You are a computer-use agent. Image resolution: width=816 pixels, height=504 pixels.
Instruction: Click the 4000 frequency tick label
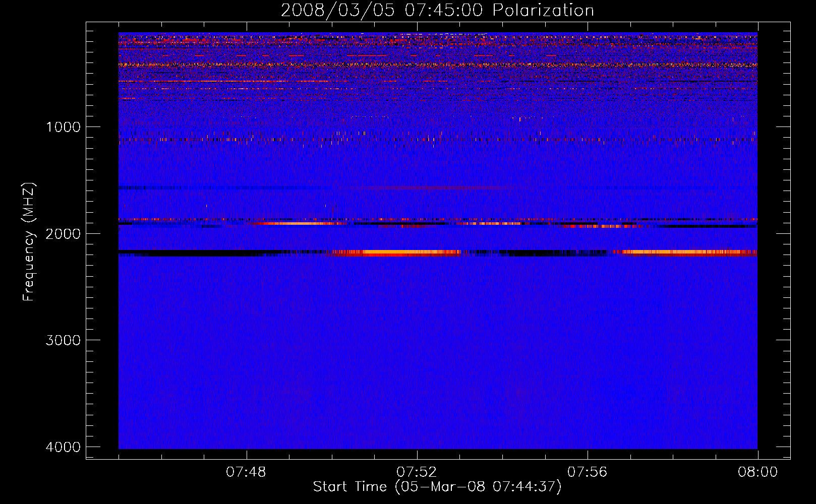[x=63, y=447]
